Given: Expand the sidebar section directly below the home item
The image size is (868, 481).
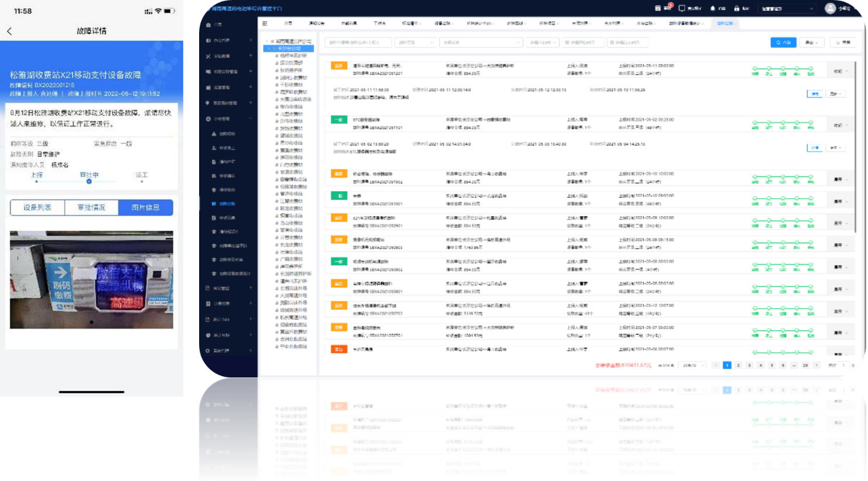Looking at the screenshot, I should point(251,40).
